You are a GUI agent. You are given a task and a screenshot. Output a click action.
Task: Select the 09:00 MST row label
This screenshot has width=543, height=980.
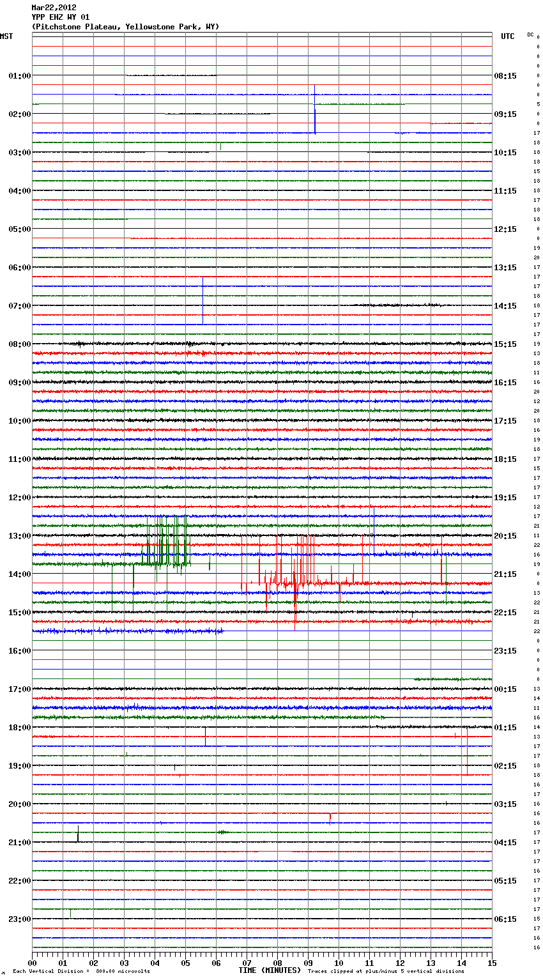tap(20, 383)
